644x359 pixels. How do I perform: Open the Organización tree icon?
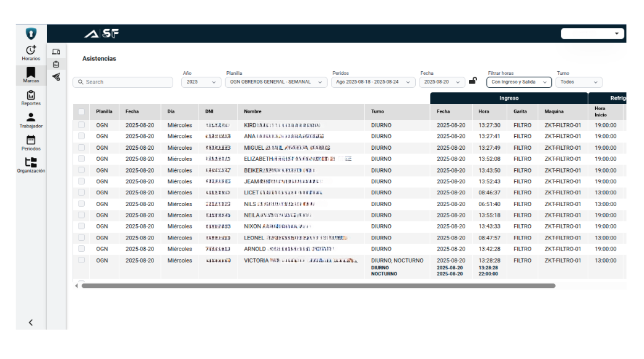(31, 162)
